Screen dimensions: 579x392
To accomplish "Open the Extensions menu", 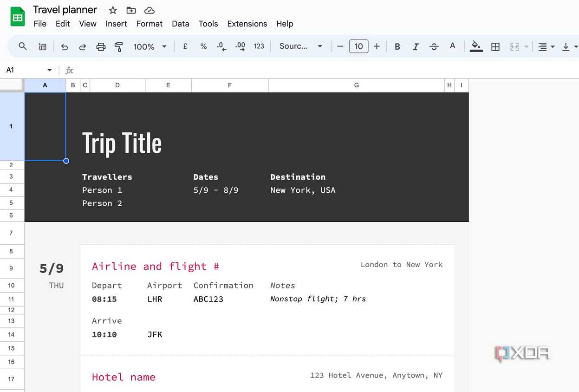I will 247,24.
